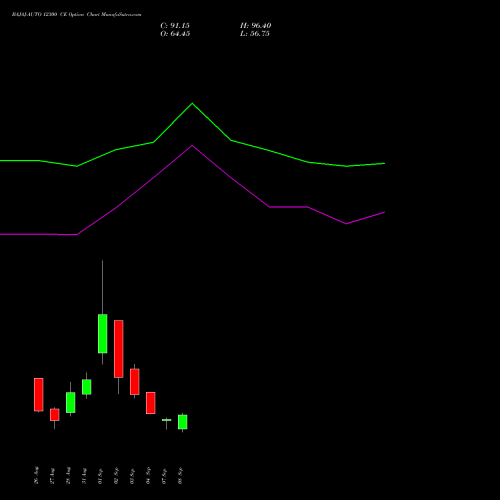Click the tall green candle for 01 Sep
Image resolution: width=500 pixels, height=500 pixels.
[103, 333]
